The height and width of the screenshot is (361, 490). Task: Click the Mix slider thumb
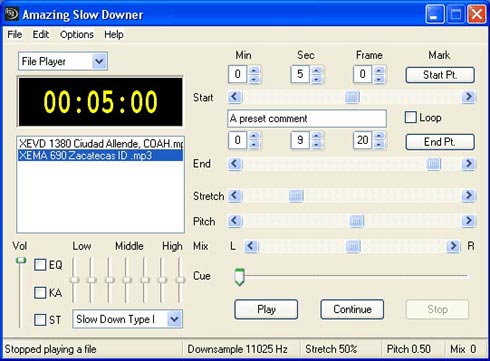353,246
